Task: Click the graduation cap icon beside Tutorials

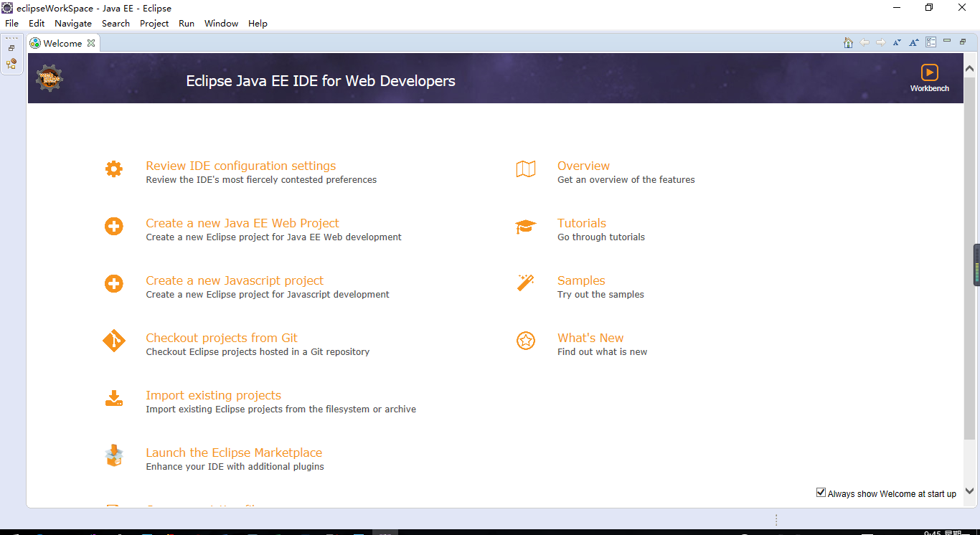Action: click(526, 226)
